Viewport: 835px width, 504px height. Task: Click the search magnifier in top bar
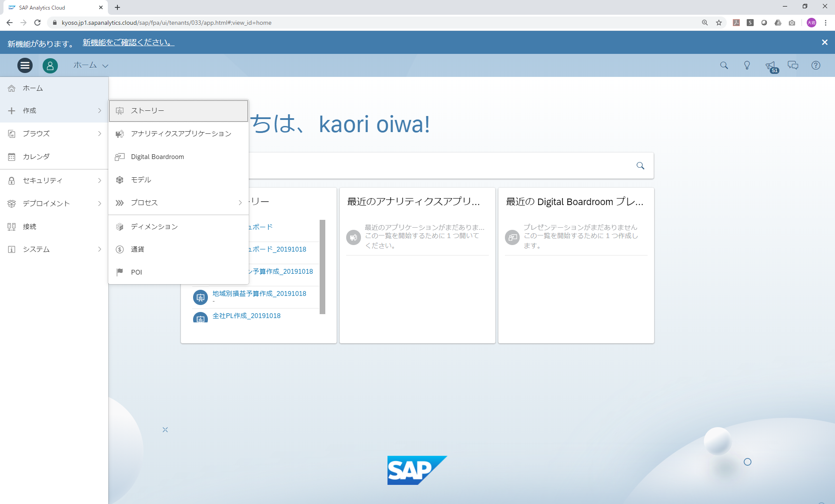click(x=724, y=65)
